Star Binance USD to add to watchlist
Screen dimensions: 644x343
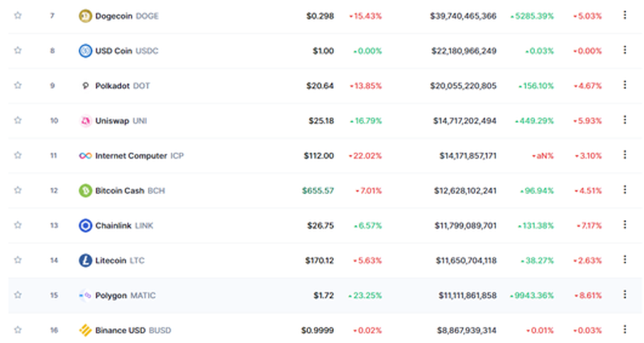click(x=18, y=329)
